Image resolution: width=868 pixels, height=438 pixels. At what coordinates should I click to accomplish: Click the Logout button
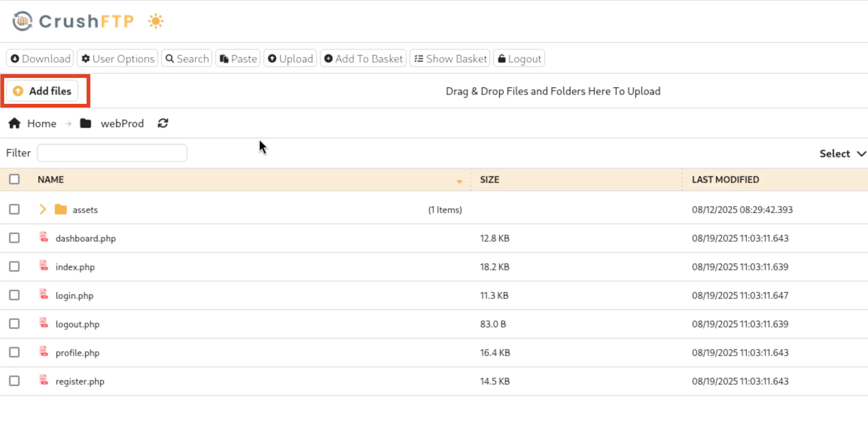pos(519,59)
